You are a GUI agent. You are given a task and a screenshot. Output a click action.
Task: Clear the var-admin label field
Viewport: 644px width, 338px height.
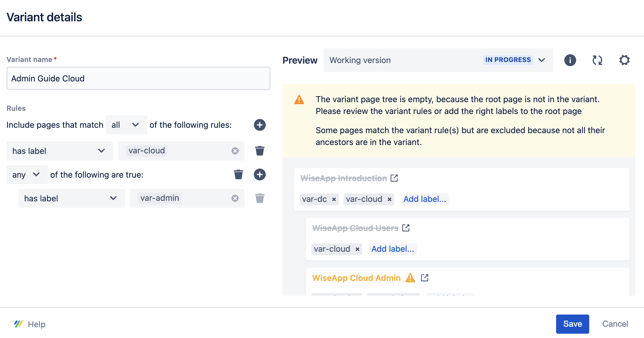pos(235,198)
